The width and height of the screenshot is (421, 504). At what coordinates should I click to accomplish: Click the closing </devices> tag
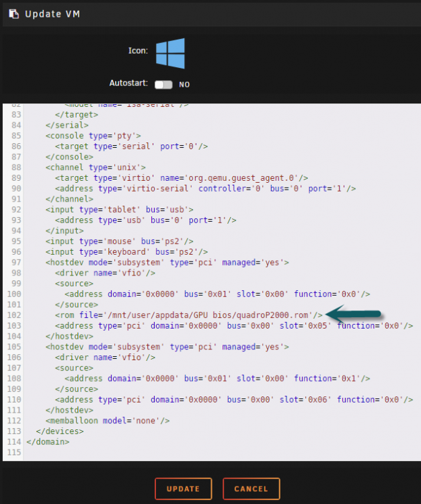coord(60,431)
